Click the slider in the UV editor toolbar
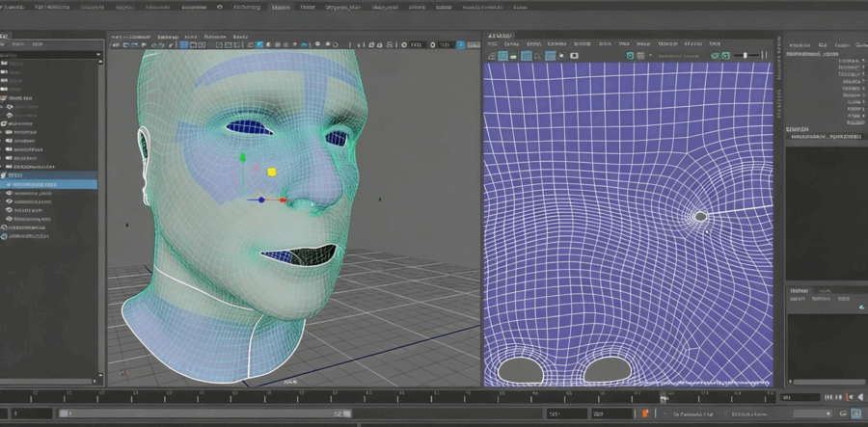The image size is (868, 427). pos(746,56)
